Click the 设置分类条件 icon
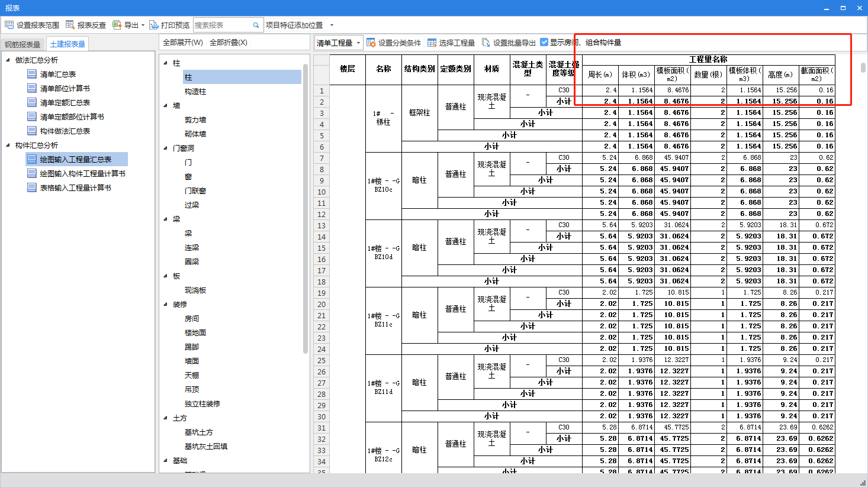The width and height of the screenshot is (868, 488). point(371,43)
